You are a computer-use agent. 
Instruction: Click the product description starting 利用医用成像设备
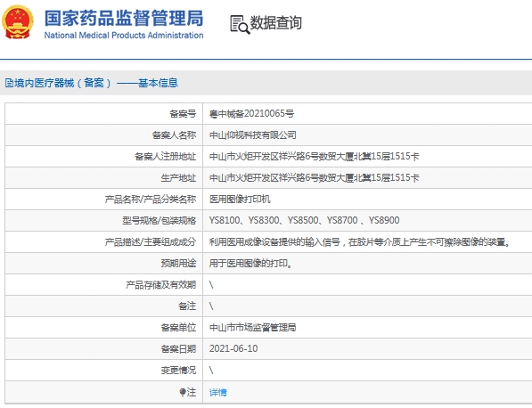click(360, 241)
